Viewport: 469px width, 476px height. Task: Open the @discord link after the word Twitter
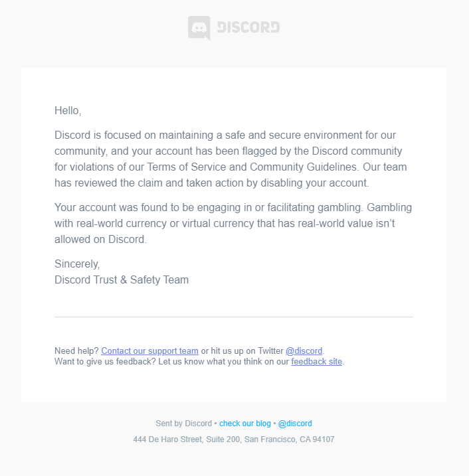[304, 351]
